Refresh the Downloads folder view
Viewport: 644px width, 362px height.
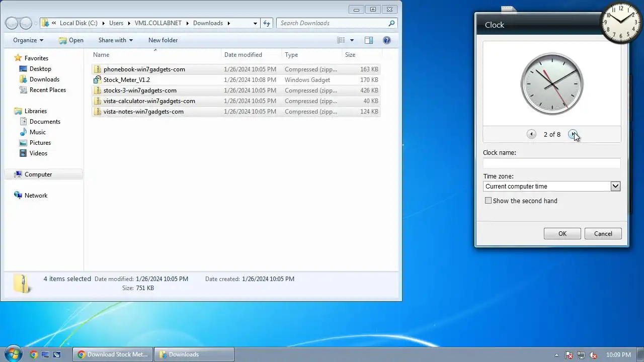click(x=267, y=23)
